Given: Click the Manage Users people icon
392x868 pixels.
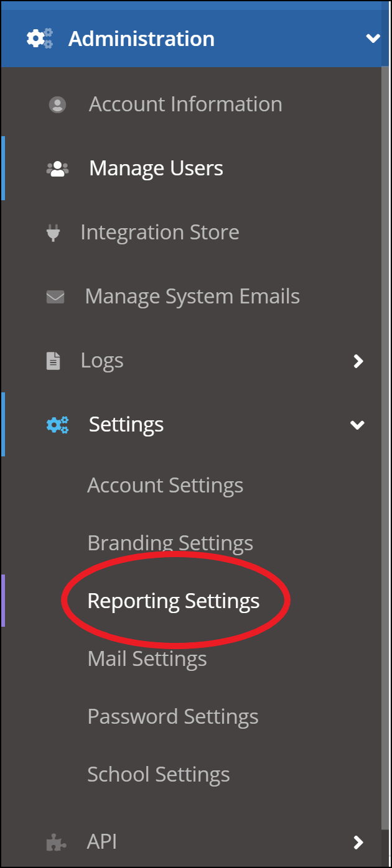Looking at the screenshot, I should click(57, 169).
